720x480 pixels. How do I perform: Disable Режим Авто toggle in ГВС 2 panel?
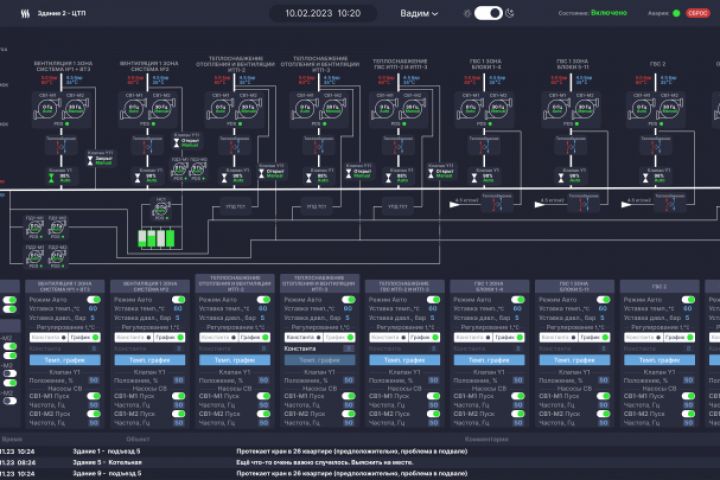(x=688, y=299)
